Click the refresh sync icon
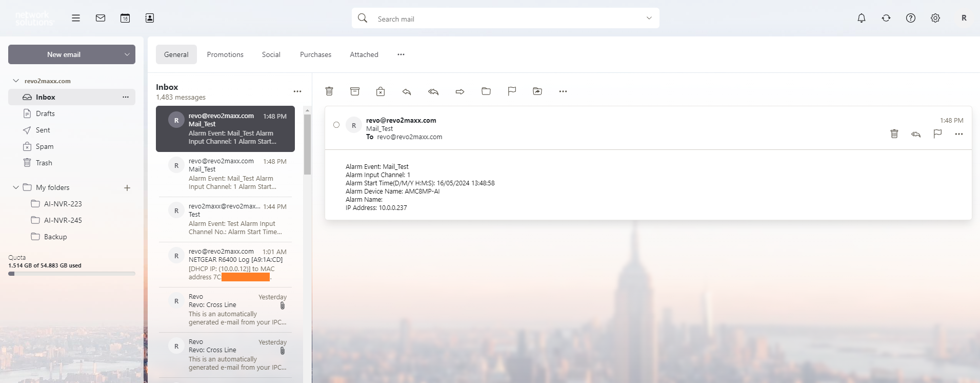The image size is (980, 383). click(x=886, y=18)
